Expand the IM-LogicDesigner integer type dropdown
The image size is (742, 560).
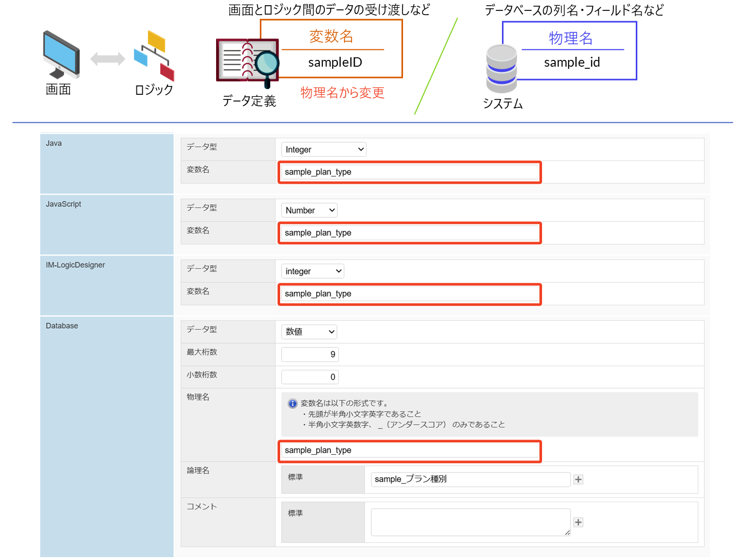pos(312,271)
